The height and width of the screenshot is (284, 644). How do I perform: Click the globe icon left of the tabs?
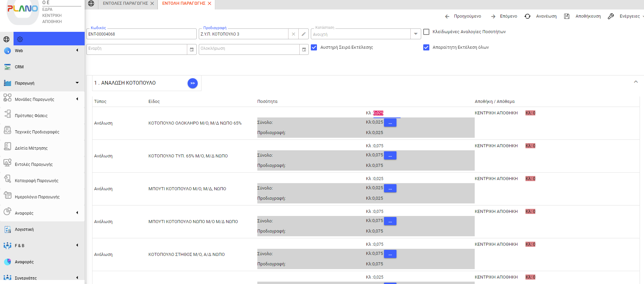[x=91, y=3]
